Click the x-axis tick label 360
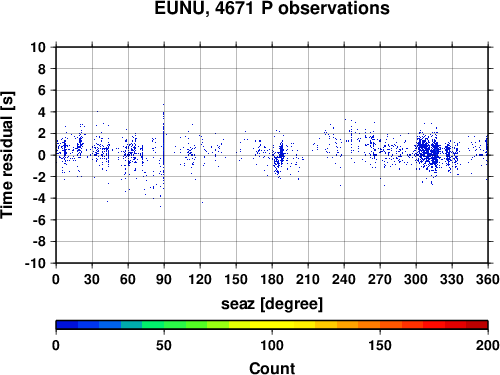The width and height of the screenshot is (500, 375). tap(488, 279)
